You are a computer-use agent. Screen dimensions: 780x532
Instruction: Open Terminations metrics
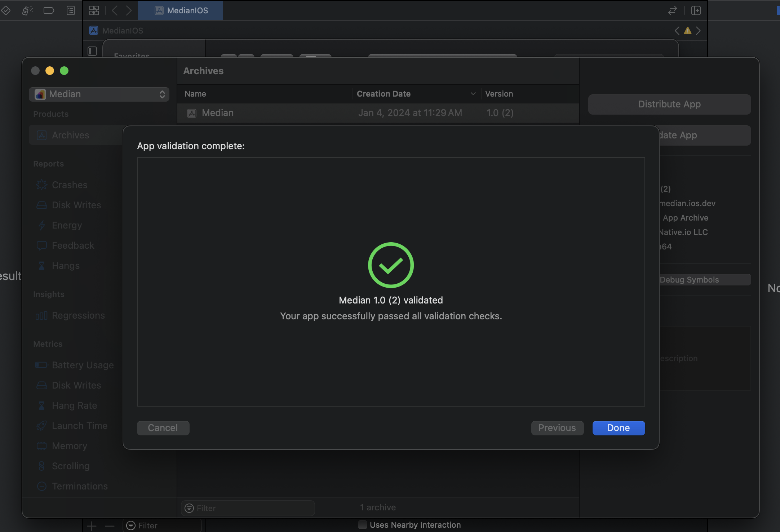point(80,486)
